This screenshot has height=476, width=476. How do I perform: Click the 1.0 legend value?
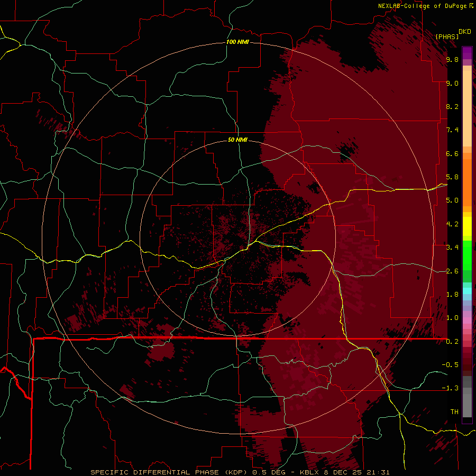click(x=452, y=318)
